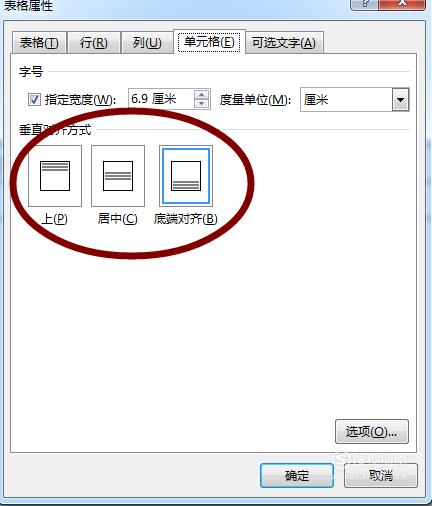Click the 选项(O)... button
This screenshot has width=432, height=506.
point(372,432)
